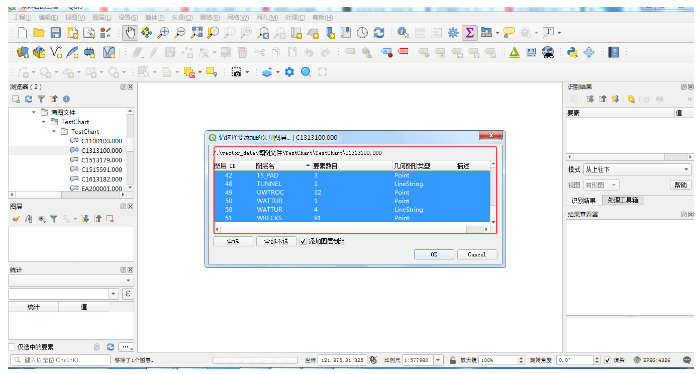Click the locator search field in status bar
699x374 pixels.
[60, 360]
